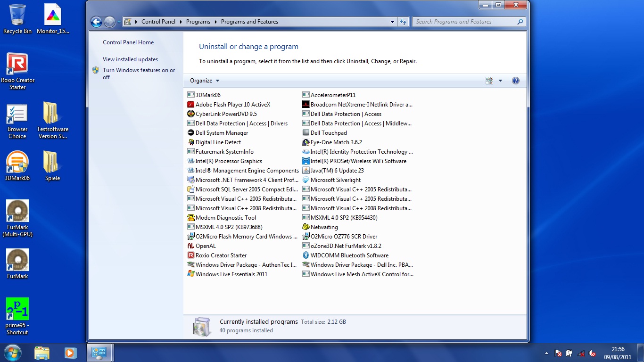Go to Control Panel Home

pos(128,42)
